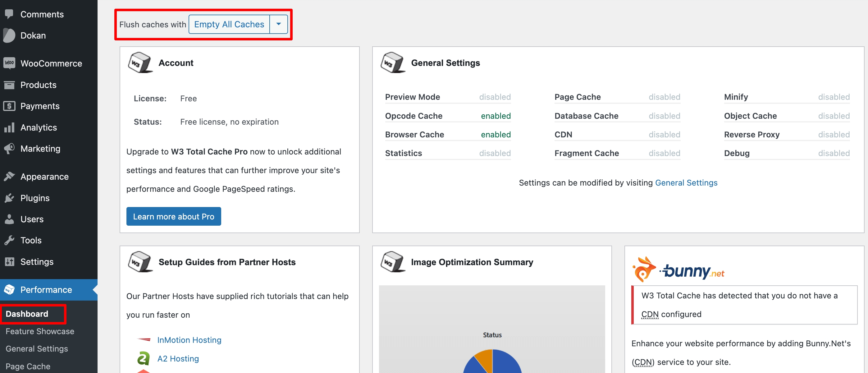This screenshot has height=373, width=868.
Task: Click the Debug disabled status
Action: (x=834, y=153)
